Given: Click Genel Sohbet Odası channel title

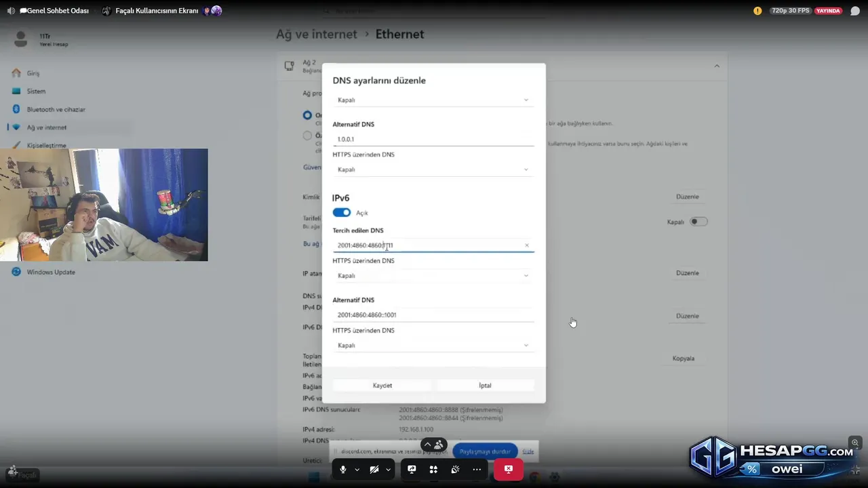Looking at the screenshot, I should (x=54, y=11).
